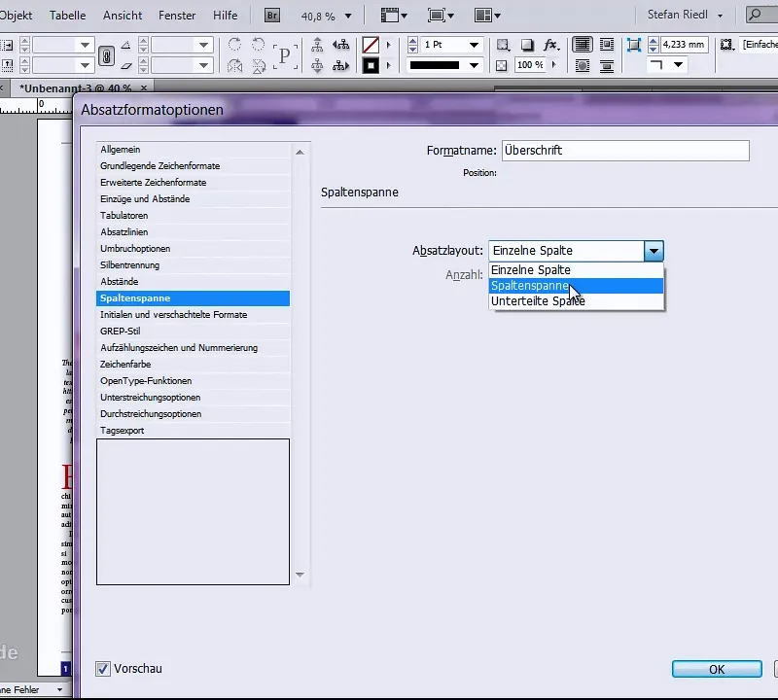Open Adobe Bridge with the Br icon

tap(272, 16)
